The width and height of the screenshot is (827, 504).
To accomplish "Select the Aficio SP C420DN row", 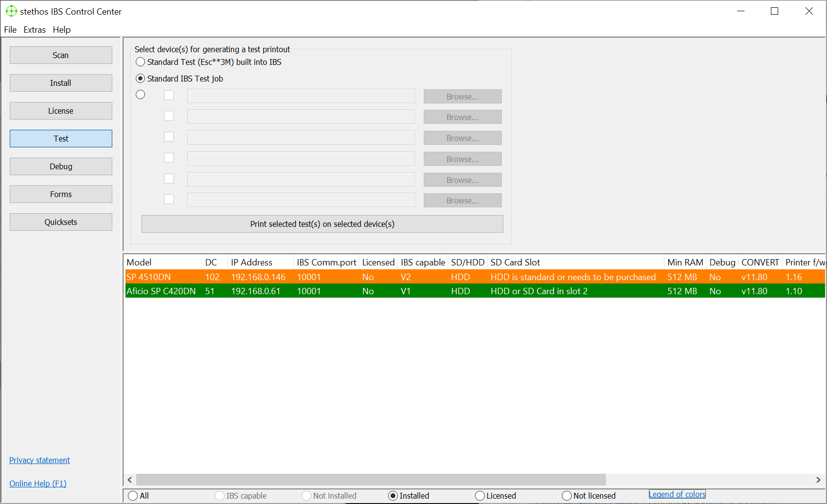I will pos(161,291).
